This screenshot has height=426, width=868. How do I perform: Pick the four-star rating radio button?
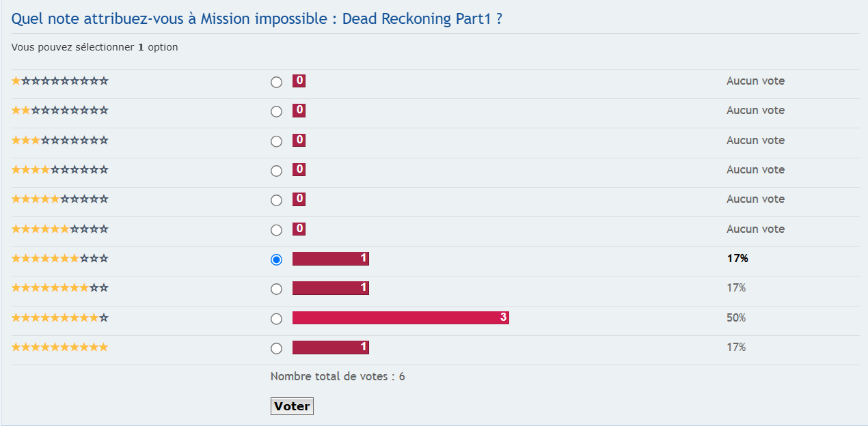(276, 171)
